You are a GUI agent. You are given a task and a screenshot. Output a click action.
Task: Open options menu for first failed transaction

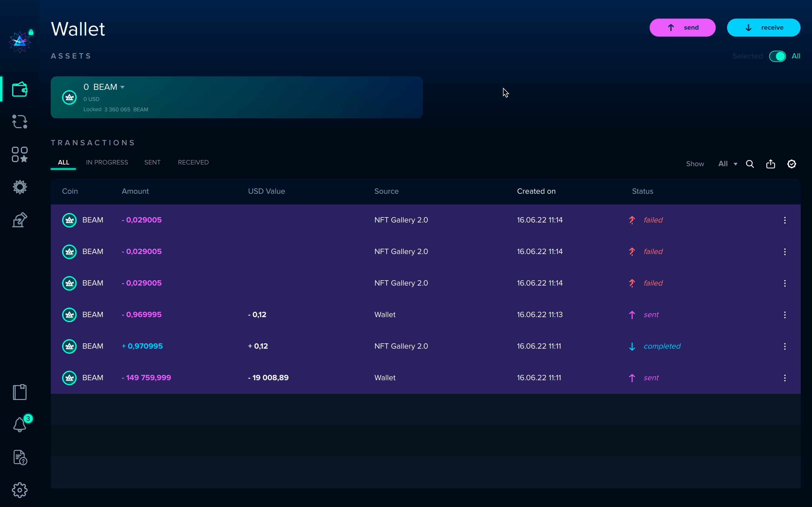[784, 220]
